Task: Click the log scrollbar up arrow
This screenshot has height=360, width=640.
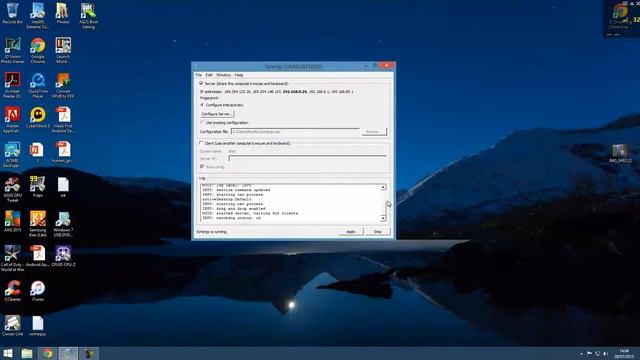Action: (x=383, y=187)
